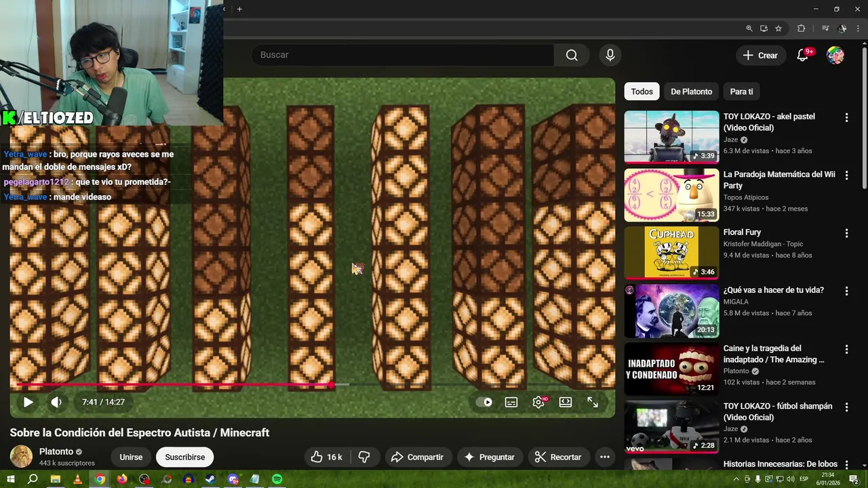
Task: Bookmark this page with the star icon
Action: click(778, 28)
